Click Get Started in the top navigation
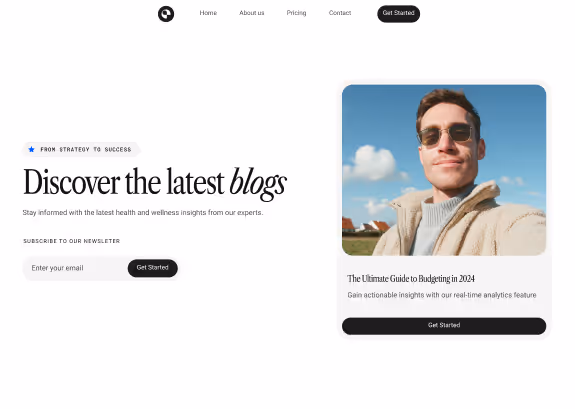This screenshot has width=575, height=409. [399, 14]
